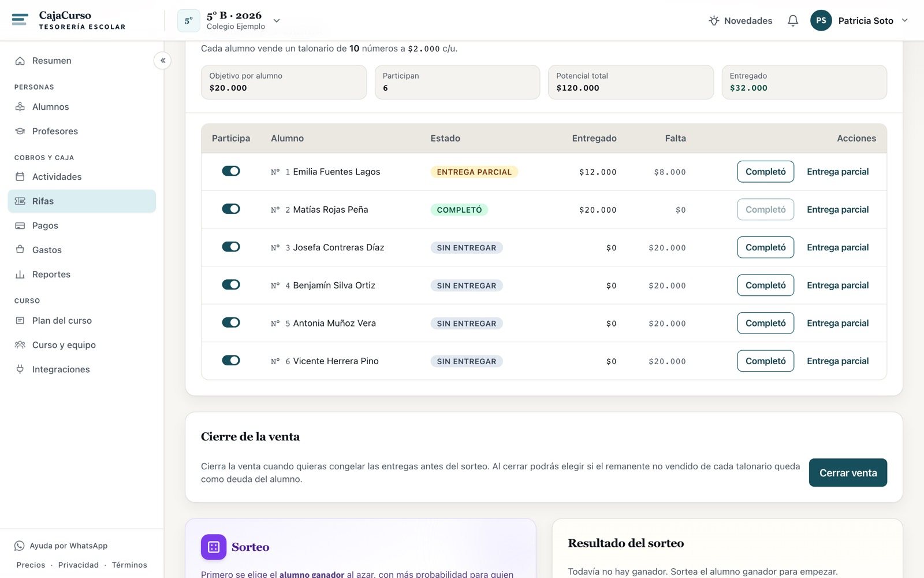The width and height of the screenshot is (924, 578).
Task: Click the Novedades lightbulb icon
Action: coord(714,21)
